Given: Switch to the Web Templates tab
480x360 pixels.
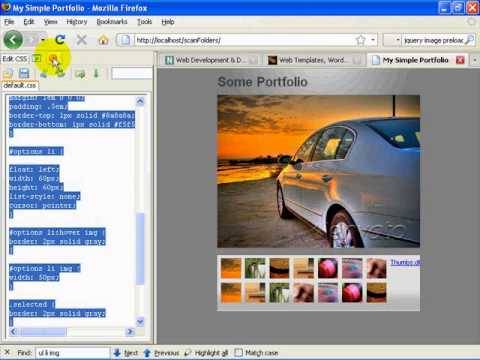Looking at the screenshot, I should point(312,60).
